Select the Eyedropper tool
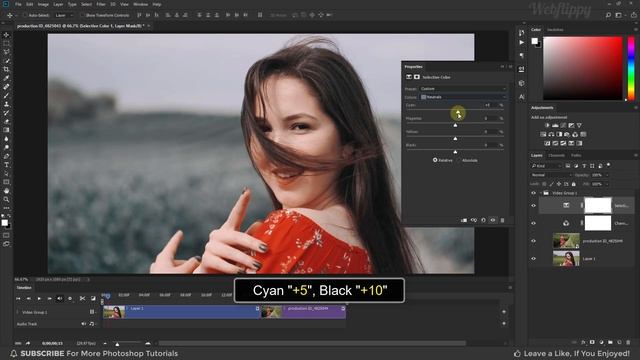The width and height of the screenshot is (640, 360). pos(6,78)
